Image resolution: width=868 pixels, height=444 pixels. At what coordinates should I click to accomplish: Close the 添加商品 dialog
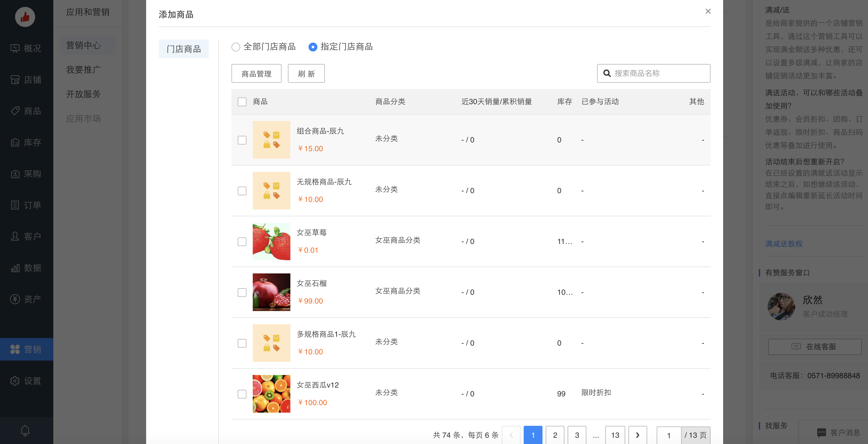pos(708,12)
